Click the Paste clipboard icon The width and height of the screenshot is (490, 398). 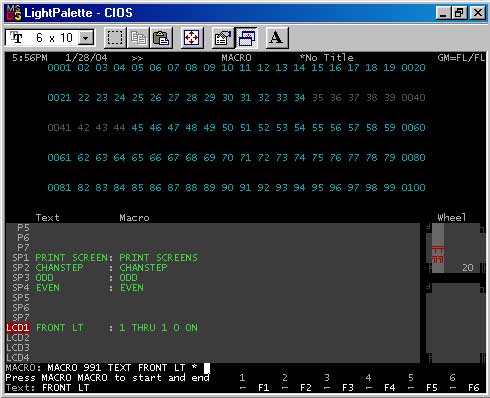(161, 38)
